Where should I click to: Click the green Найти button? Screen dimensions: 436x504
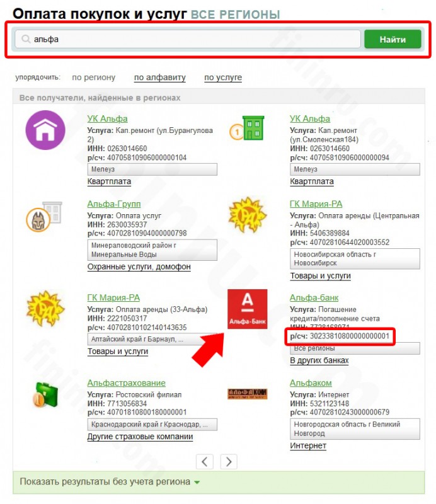pyautogui.click(x=393, y=39)
